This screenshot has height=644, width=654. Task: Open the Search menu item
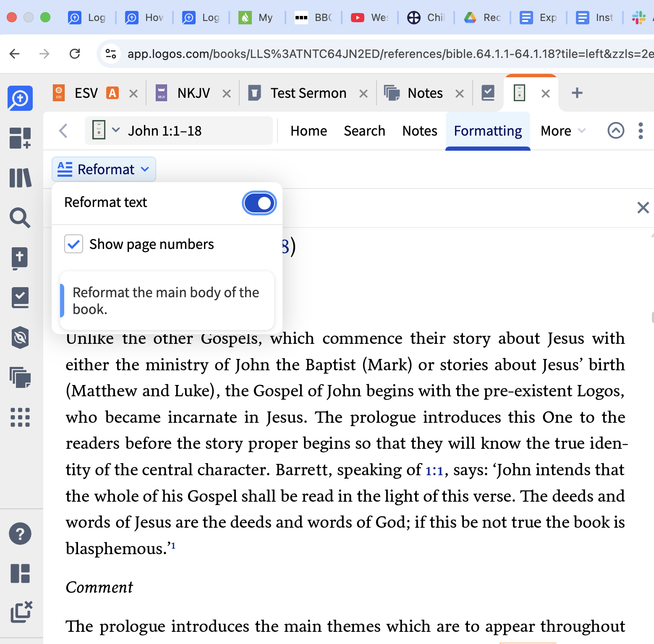[364, 131]
